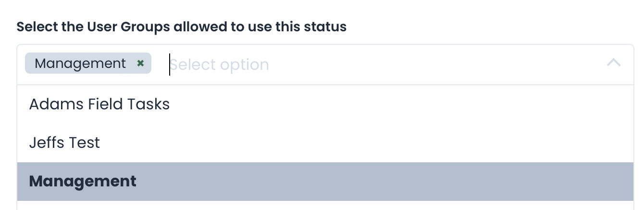Image resolution: width=644 pixels, height=210 pixels.
Task: Collapse the User Groups dropdown using the chevron
Action: pyautogui.click(x=614, y=63)
